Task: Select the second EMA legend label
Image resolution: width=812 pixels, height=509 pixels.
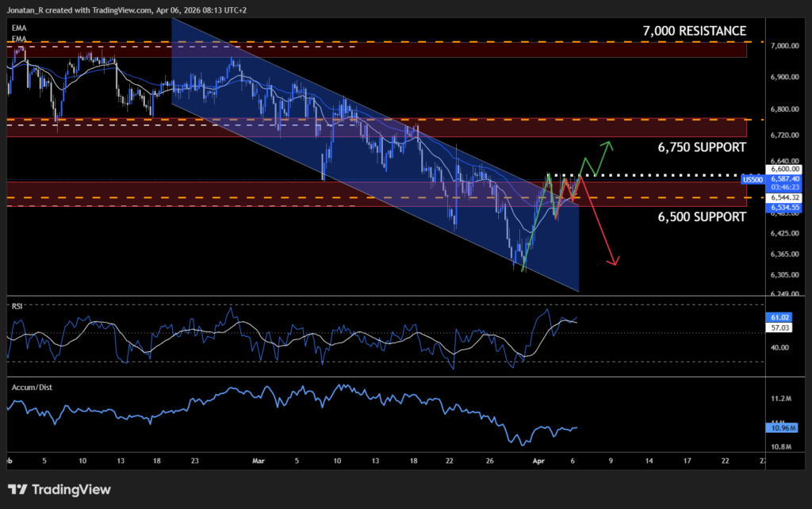Action: point(18,39)
